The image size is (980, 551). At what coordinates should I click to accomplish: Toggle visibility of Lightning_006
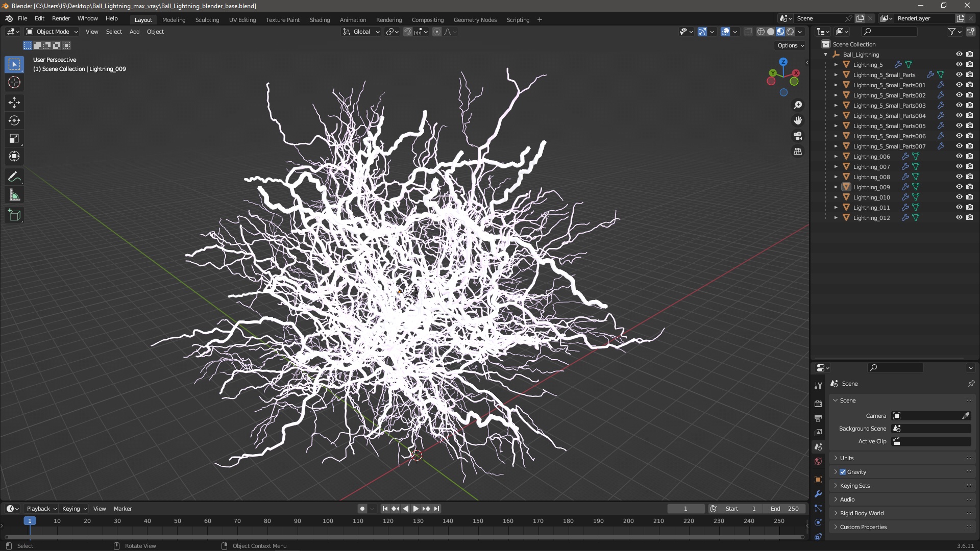[x=959, y=156]
